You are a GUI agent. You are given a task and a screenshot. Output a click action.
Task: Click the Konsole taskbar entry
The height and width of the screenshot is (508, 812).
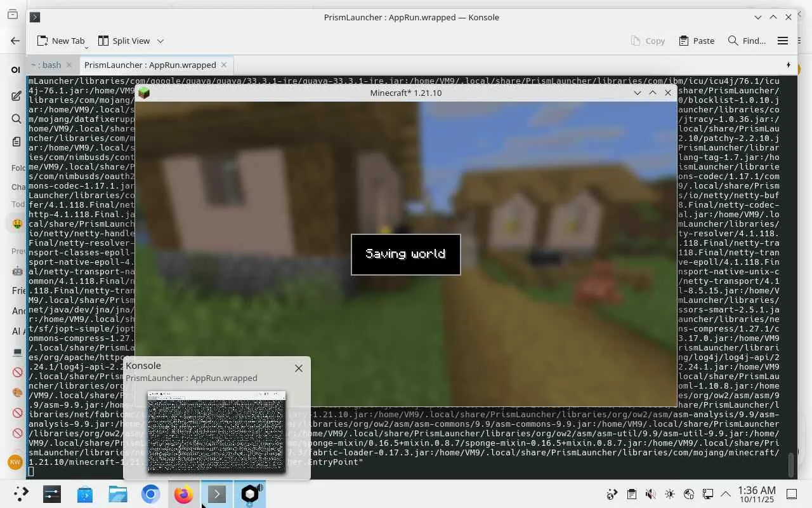point(217,494)
